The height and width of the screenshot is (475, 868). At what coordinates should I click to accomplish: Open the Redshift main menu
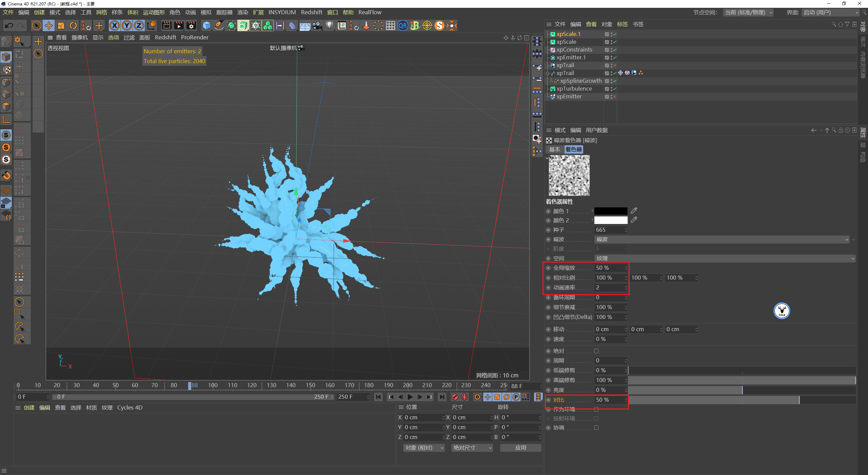(312, 12)
